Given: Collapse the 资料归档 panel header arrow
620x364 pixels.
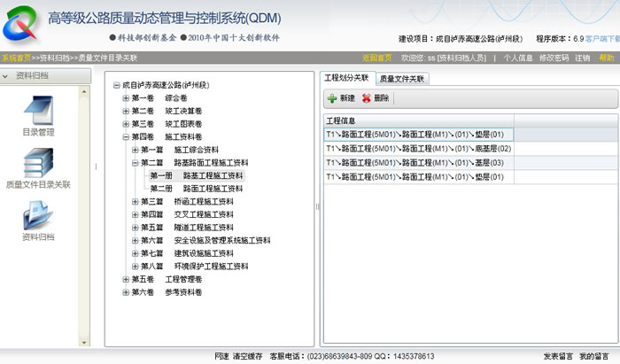Looking at the screenshot, I should [x=5, y=76].
